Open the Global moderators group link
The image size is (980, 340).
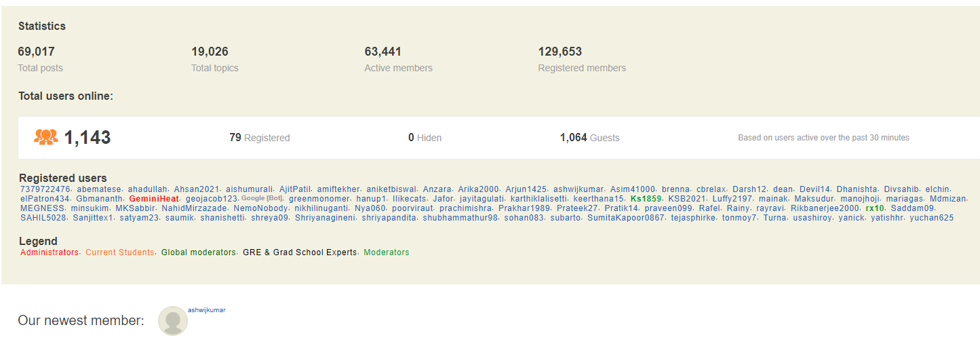[x=199, y=252]
